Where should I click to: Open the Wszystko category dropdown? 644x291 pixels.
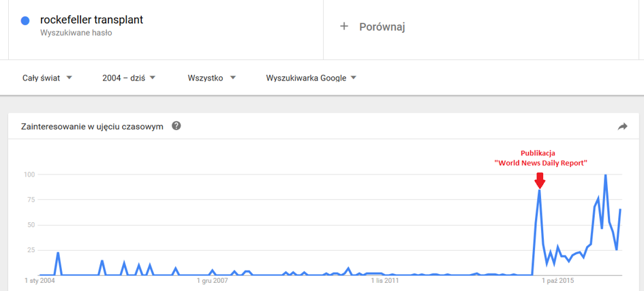211,78
